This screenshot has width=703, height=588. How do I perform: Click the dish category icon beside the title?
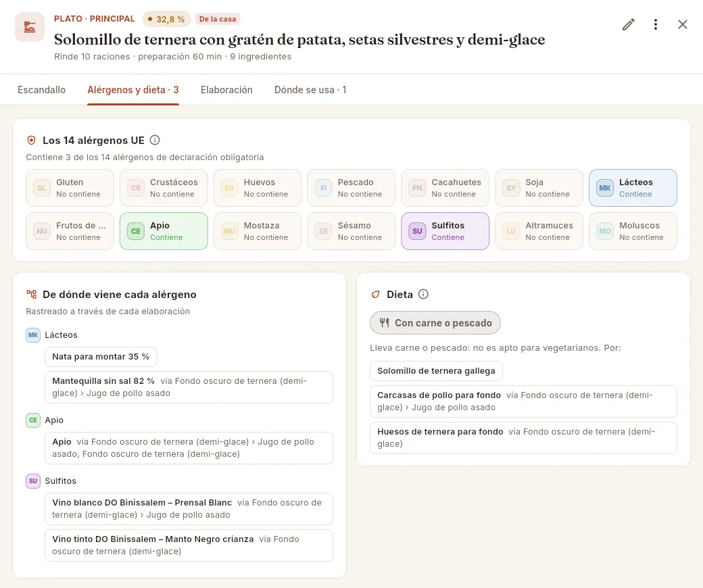click(30, 27)
